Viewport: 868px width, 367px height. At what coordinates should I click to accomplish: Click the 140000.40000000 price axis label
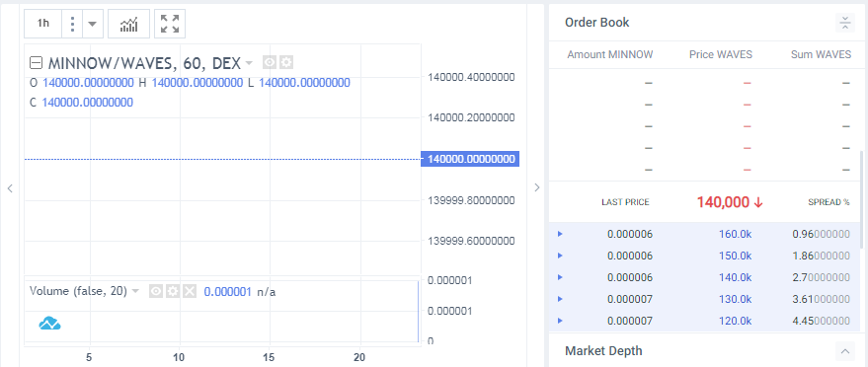point(472,76)
